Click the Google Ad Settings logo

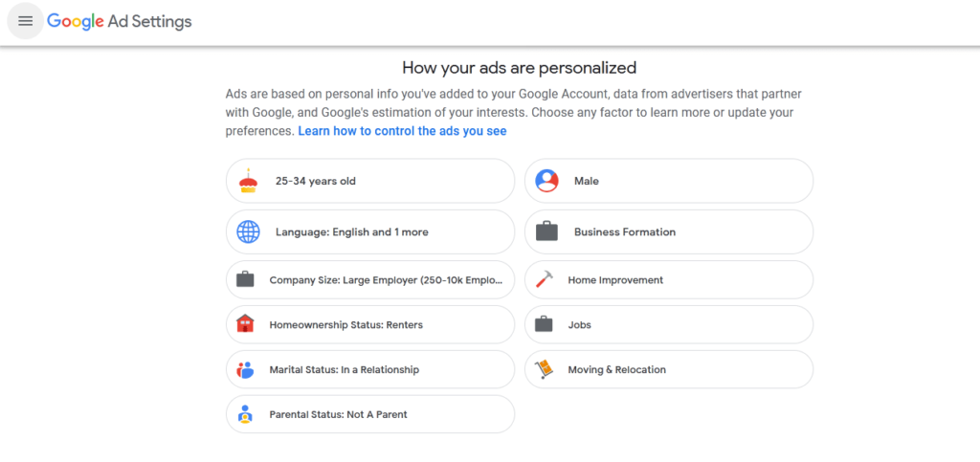coord(120,21)
